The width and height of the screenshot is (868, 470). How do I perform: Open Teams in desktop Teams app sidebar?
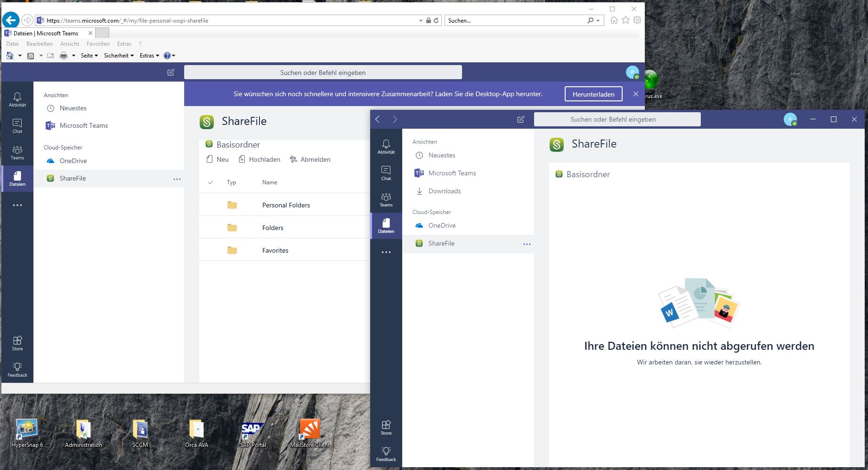coord(386,199)
